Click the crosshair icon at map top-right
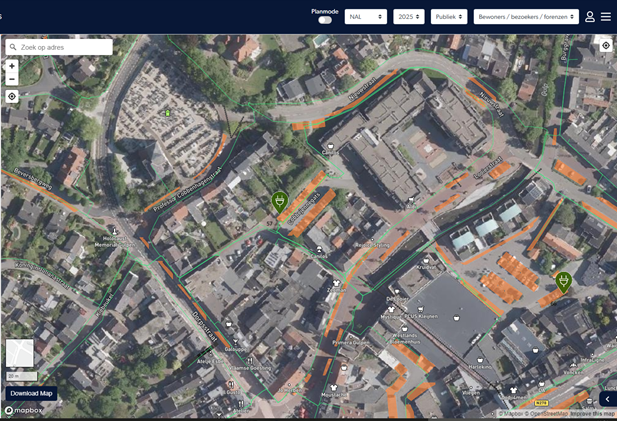Screen dimensions: 617x421 (x=606, y=46)
